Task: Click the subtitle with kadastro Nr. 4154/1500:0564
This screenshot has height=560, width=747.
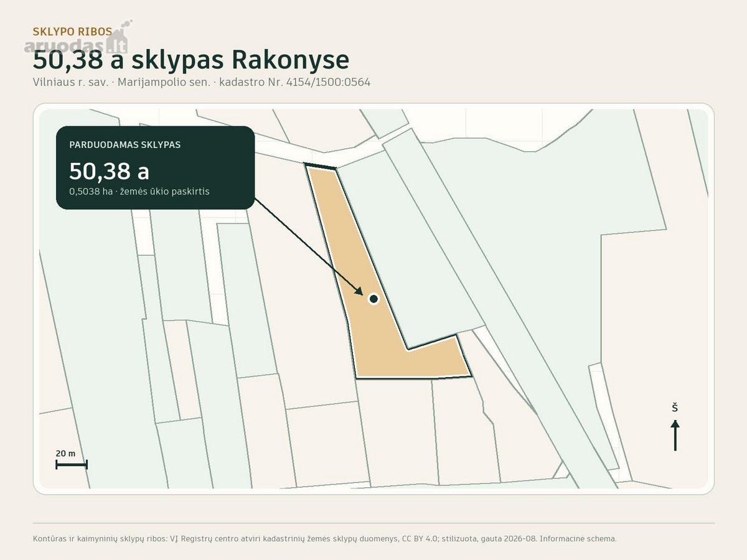Action: 202,82
